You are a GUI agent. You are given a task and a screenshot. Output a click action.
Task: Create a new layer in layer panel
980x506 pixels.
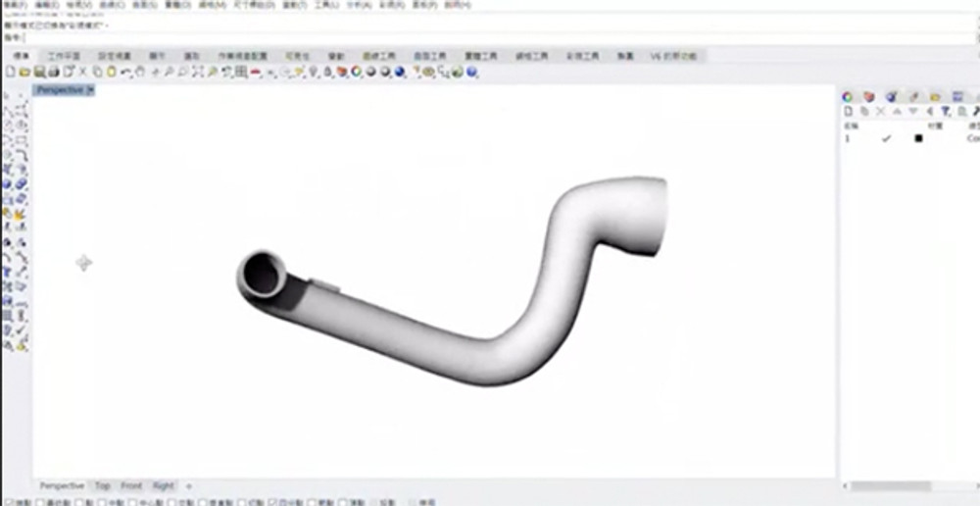(x=848, y=112)
